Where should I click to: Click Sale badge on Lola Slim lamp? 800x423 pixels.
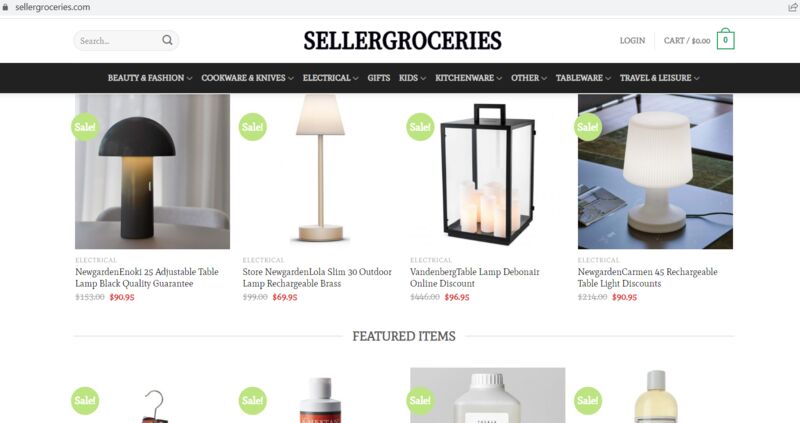click(x=253, y=127)
